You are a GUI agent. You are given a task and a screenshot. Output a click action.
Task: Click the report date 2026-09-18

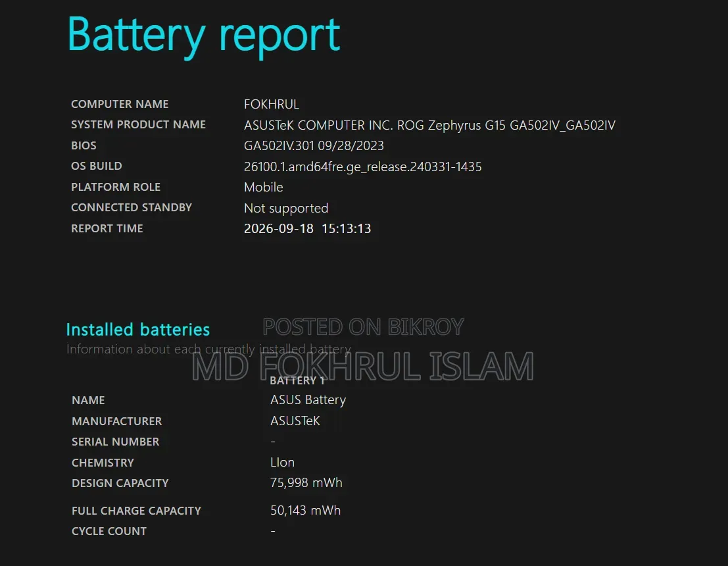[279, 228]
